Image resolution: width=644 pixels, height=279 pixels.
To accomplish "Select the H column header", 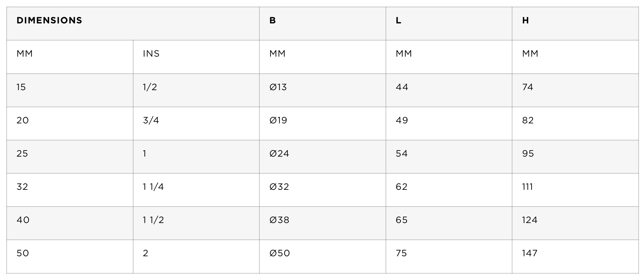I will click(575, 24).
